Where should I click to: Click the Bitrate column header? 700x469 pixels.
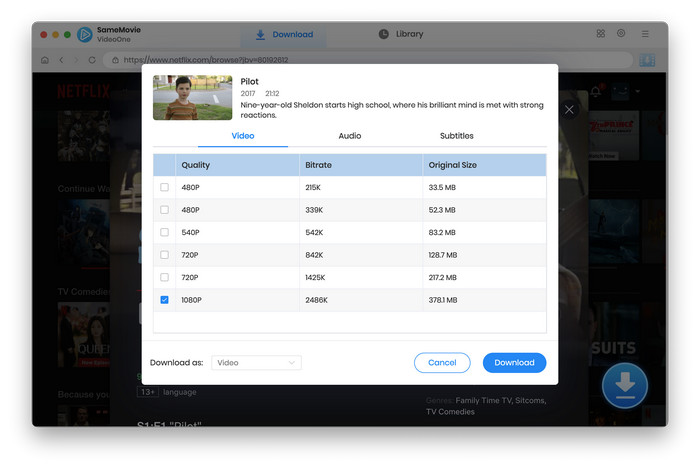tap(361, 165)
